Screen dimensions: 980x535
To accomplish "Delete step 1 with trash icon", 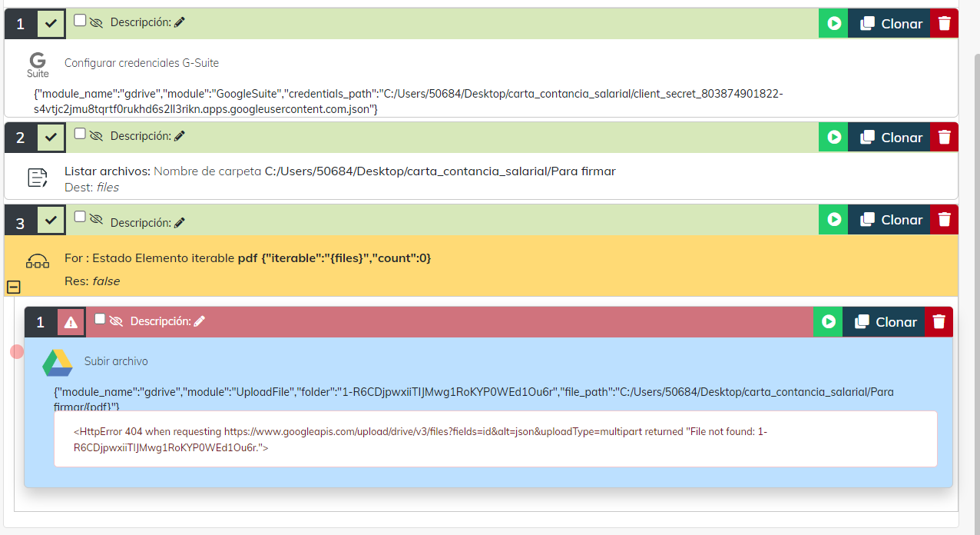I will [945, 24].
